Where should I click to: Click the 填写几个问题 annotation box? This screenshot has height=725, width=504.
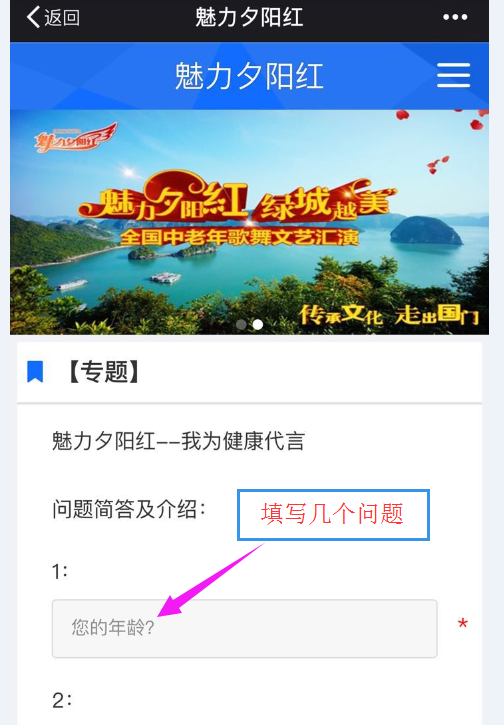(333, 515)
